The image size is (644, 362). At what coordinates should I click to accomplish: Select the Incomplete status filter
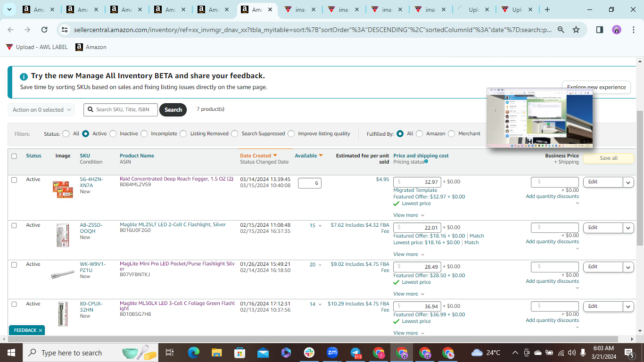coord(144,134)
